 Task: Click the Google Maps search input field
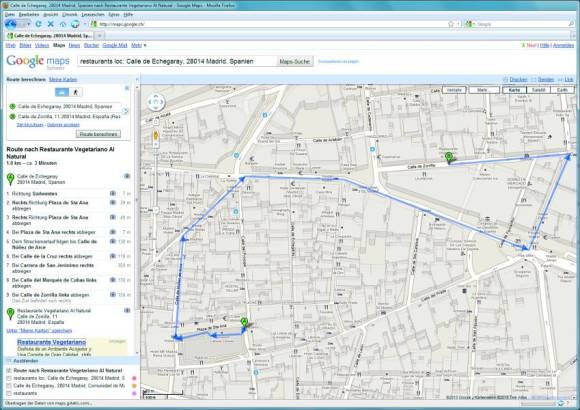coord(177,61)
